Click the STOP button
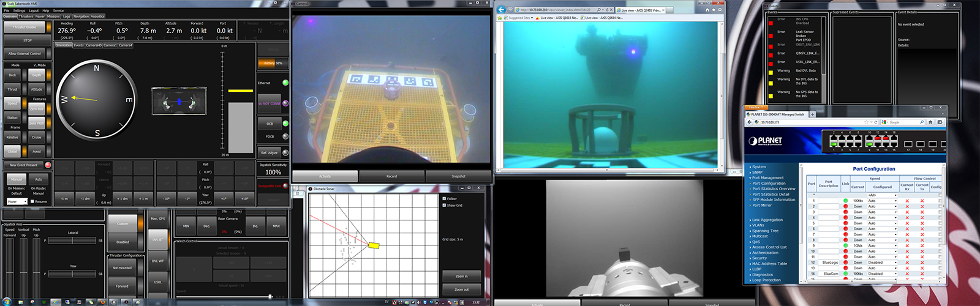The height and width of the screenshot is (306, 980). [x=28, y=40]
